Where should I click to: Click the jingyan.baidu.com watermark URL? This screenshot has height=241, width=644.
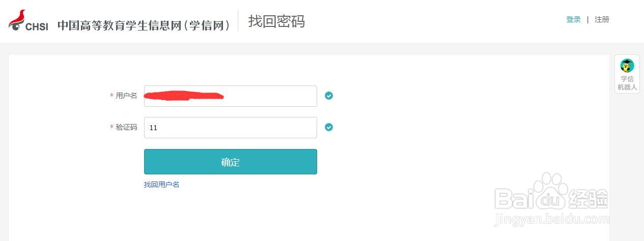tap(551, 220)
